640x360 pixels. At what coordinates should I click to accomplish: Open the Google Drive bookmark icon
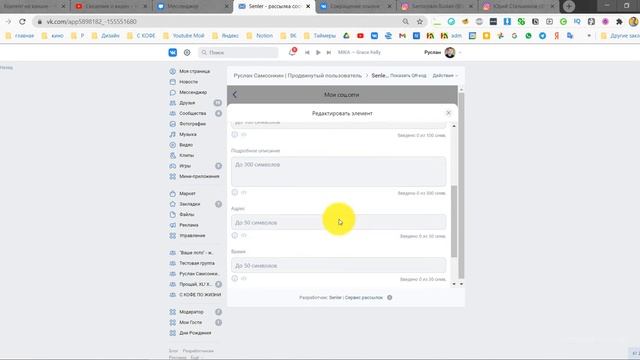coord(346,36)
